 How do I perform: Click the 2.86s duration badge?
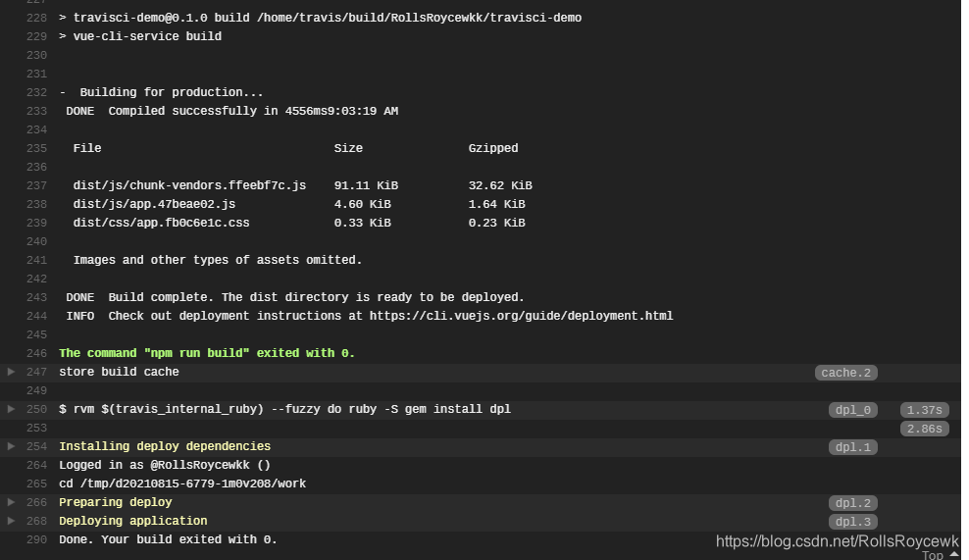[x=925, y=429]
